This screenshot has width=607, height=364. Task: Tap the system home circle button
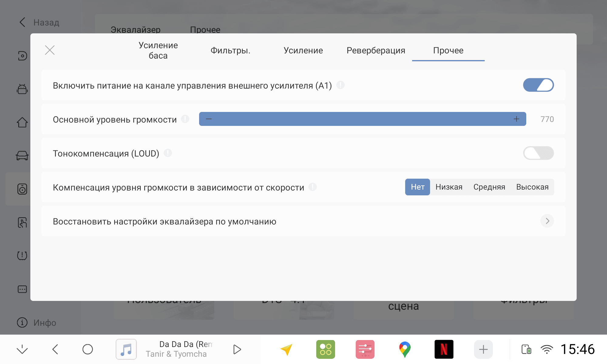(x=88, y=349)
